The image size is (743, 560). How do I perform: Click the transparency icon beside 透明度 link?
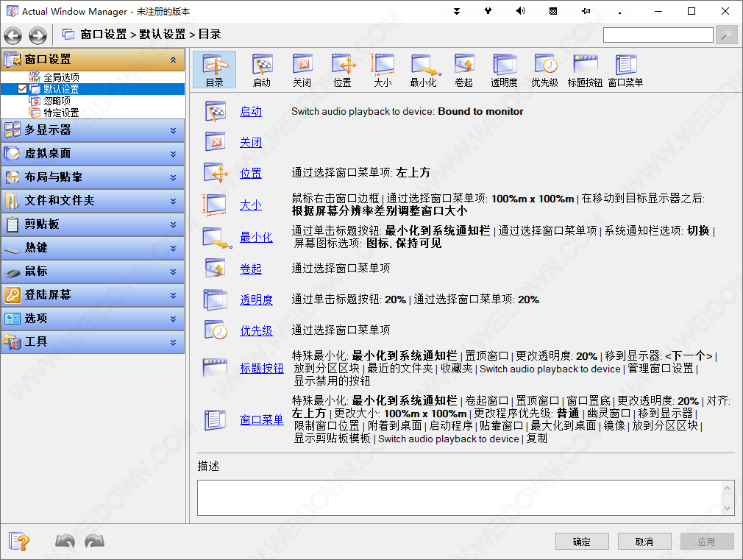(x=216, y=300)
